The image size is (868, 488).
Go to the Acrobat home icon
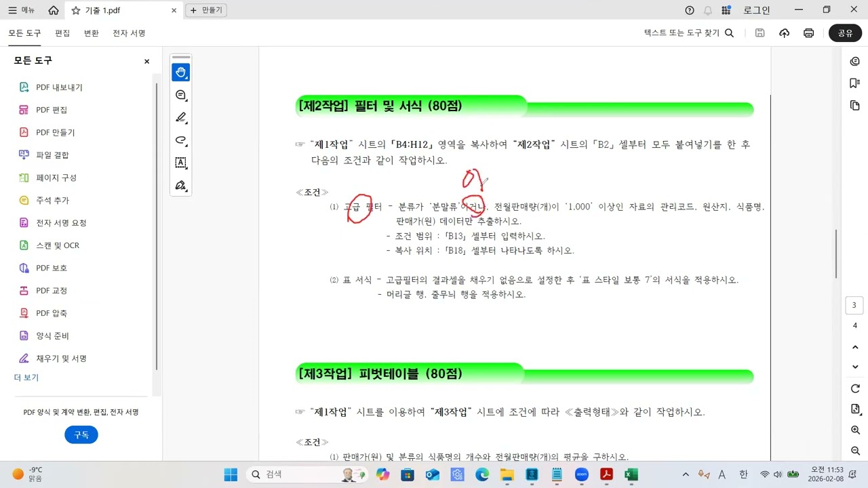pyautogui.click(x=54, y=10)
